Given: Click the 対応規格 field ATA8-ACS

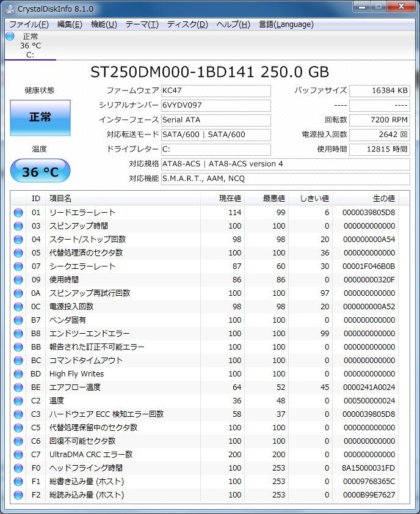Looking at the screenshot, I should coord(286,164).
